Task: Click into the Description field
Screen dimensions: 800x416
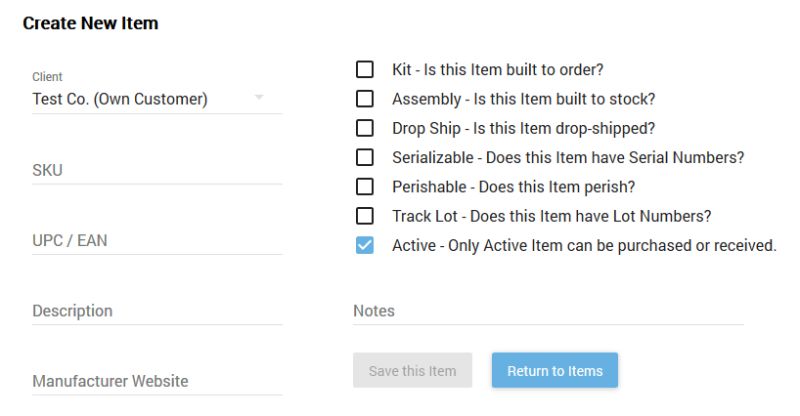Action: point(157,310)
